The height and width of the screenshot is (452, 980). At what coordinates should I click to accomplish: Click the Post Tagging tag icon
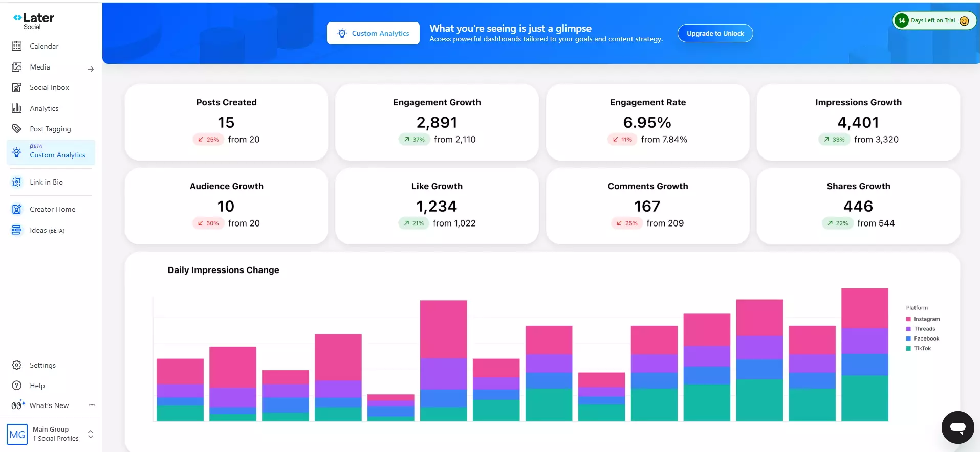click(x=17, y=129)
